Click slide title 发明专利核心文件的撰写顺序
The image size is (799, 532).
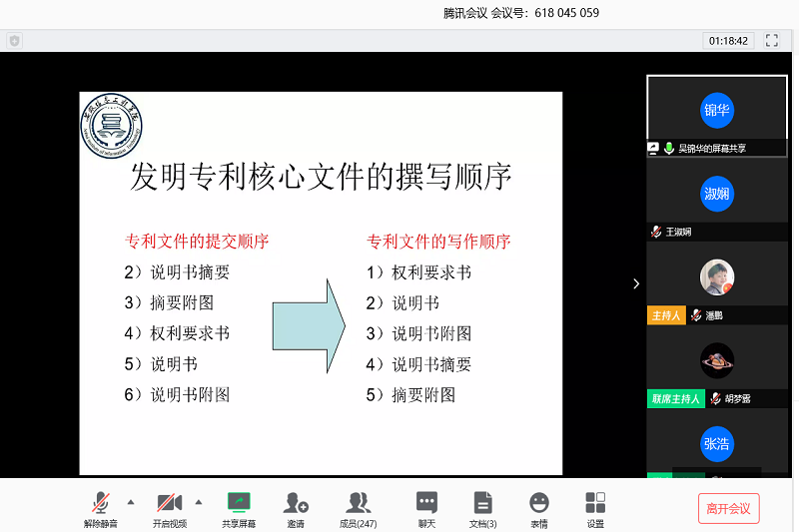coord(321,177)
